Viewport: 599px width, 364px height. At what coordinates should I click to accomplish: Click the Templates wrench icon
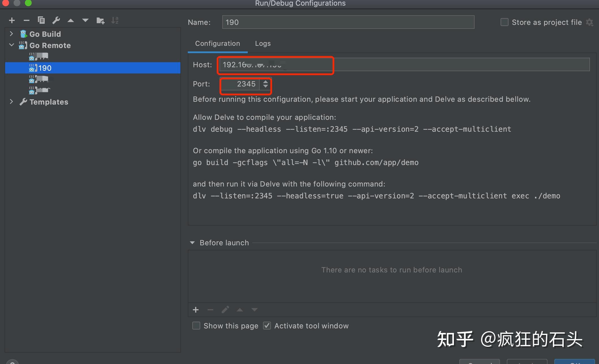(23, 102)
